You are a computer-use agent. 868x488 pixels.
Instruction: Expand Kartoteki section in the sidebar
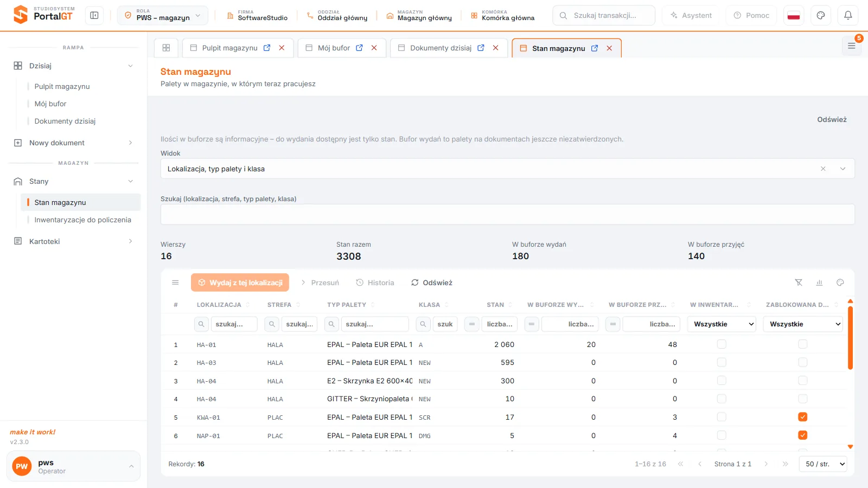(x=73, y=241)
